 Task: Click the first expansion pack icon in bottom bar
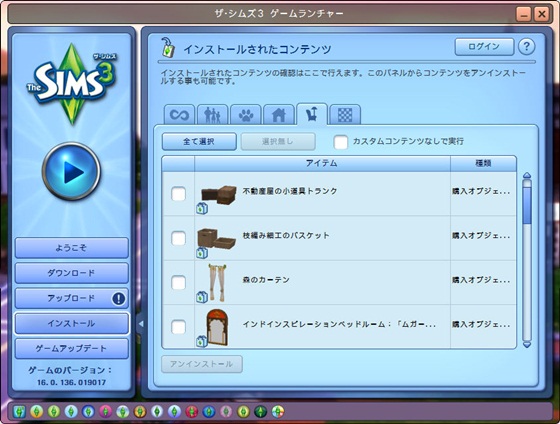pyautogui.click(x=36, y=411)
